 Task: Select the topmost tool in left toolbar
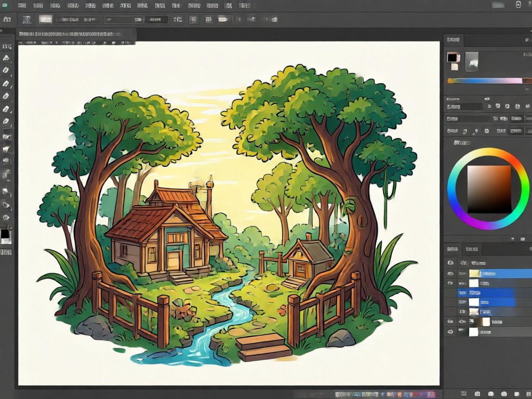coord(6,46)
